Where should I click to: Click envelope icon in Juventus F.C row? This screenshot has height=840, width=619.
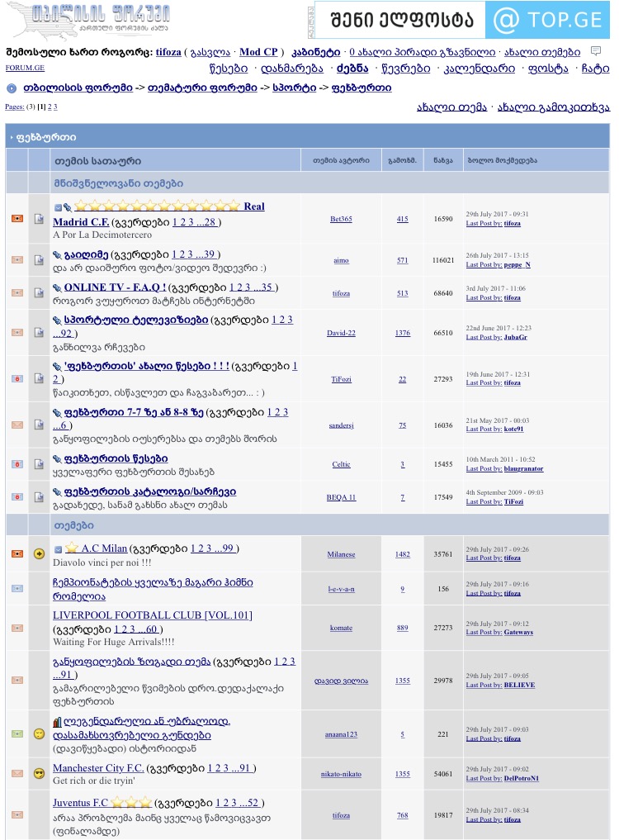point(17,815)
